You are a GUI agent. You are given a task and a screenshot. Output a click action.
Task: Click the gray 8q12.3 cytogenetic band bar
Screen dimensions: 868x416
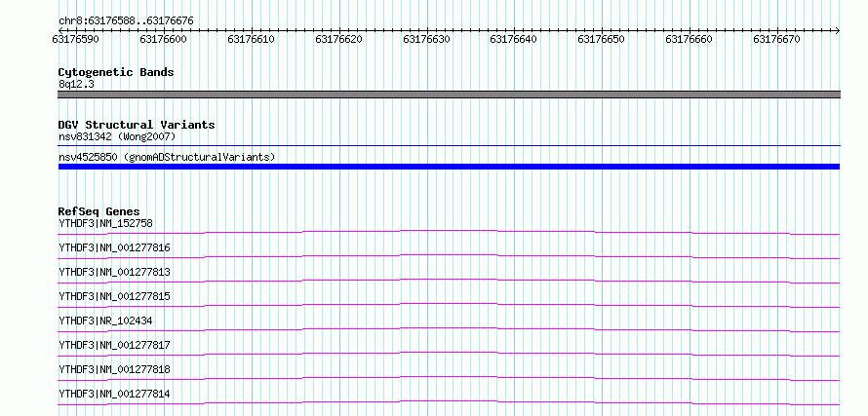tap(449, 95)
